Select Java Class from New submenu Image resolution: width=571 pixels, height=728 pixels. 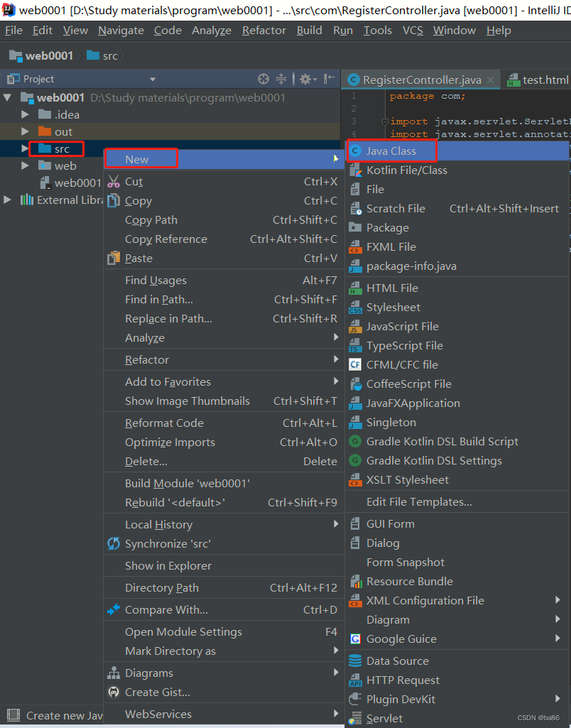click(x=458, y=151)
